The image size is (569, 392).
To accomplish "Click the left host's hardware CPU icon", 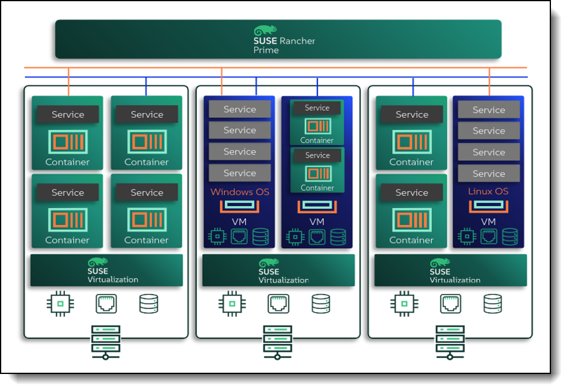I will (x=61, y=304).
